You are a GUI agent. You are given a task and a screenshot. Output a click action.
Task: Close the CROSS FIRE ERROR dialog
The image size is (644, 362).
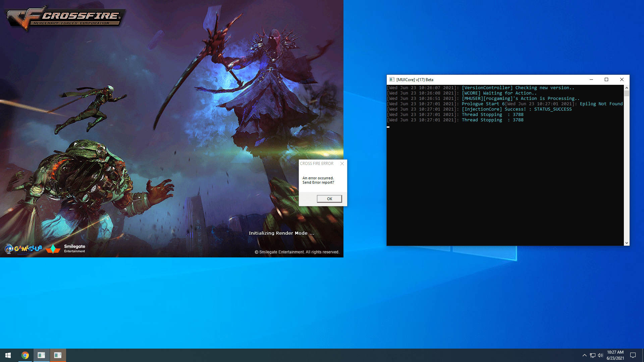click(x=342, y=164)
